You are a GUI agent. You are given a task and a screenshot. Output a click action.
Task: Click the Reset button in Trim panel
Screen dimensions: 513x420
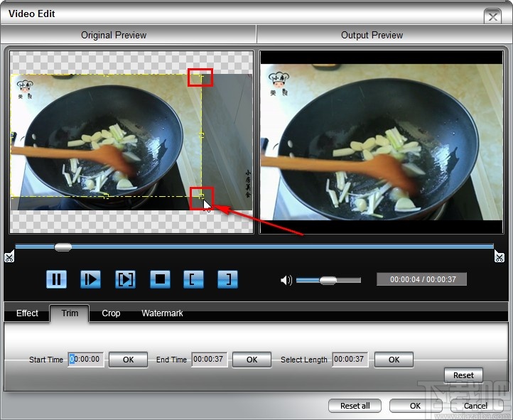tap(463, 375)
